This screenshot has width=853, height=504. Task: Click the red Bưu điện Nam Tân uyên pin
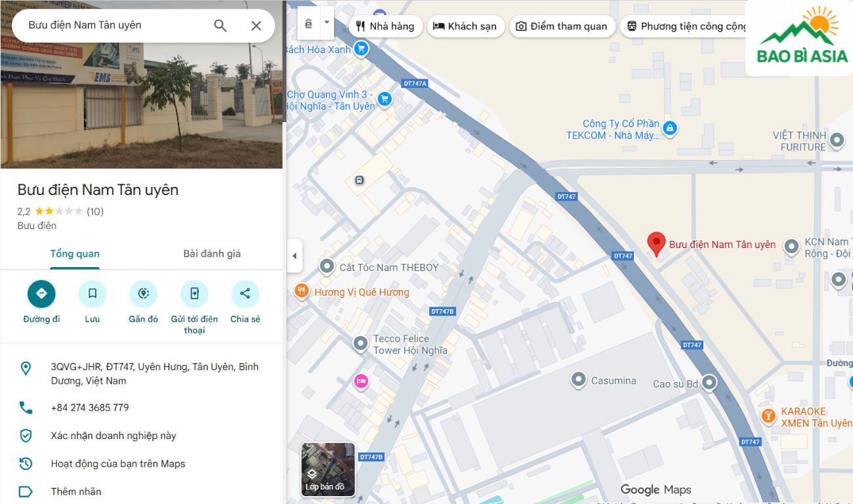pyautogui.click(x=656, y=243)
